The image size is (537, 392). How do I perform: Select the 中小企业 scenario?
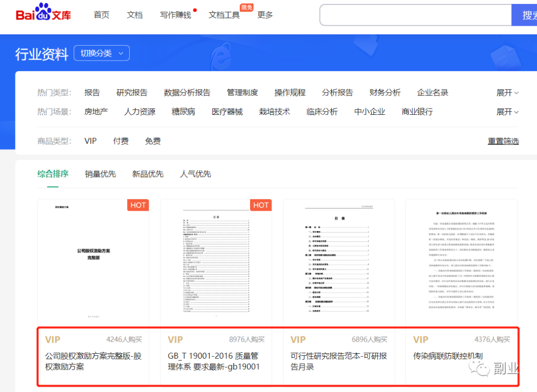[x=369, y=112]
